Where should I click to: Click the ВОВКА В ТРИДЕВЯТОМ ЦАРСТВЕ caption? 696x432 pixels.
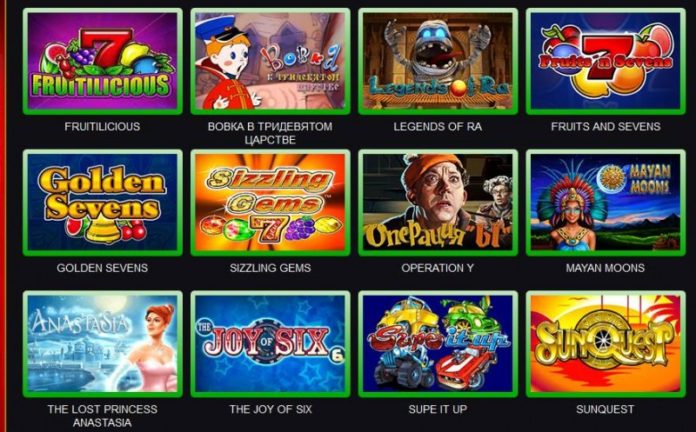pos(270,133)
